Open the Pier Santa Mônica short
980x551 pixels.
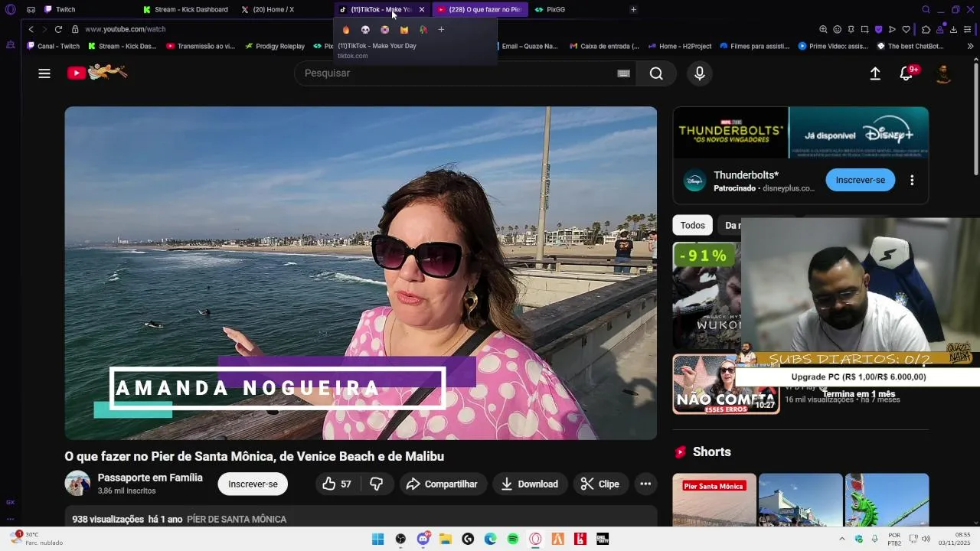714,500
